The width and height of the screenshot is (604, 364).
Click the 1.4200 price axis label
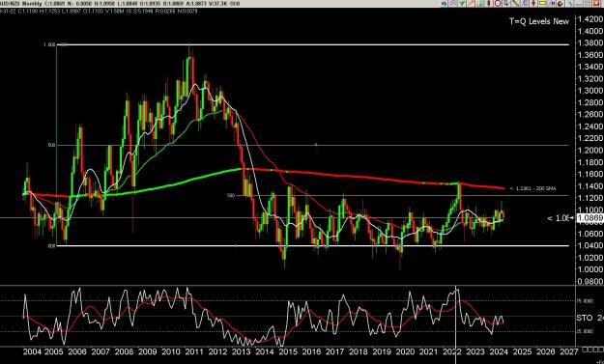coord(590,19)
